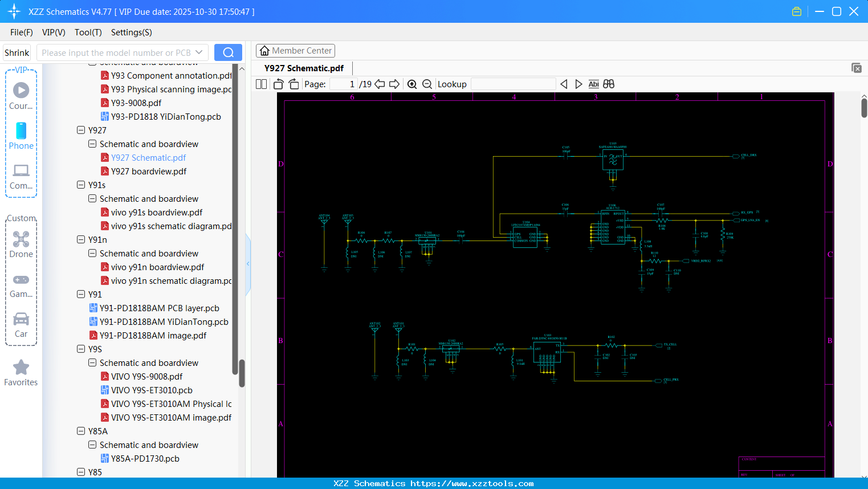Open advanced search with the binoculars icon
Image resolution: width=868 pixels, height=489 pixels.
point(608,84)
